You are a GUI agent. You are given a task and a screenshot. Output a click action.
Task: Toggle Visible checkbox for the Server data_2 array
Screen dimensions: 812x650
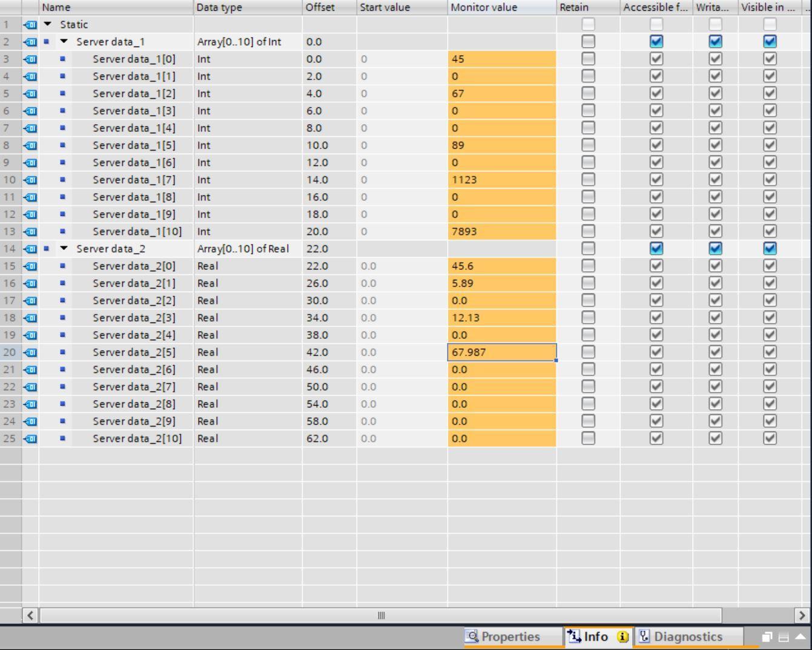[x=770, y=249]
